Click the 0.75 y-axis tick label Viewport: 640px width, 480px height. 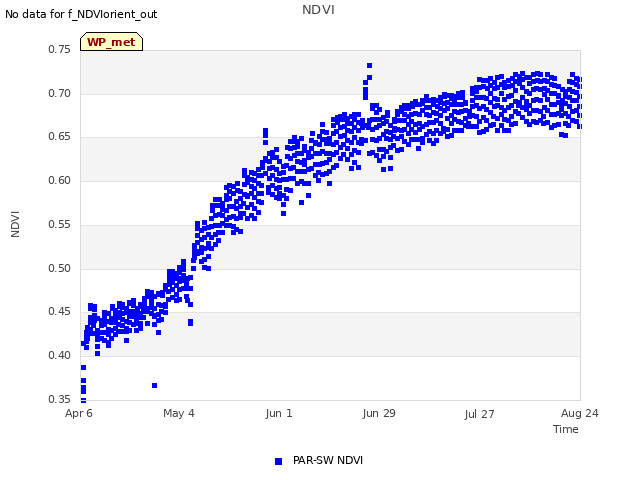pos(59,49)
